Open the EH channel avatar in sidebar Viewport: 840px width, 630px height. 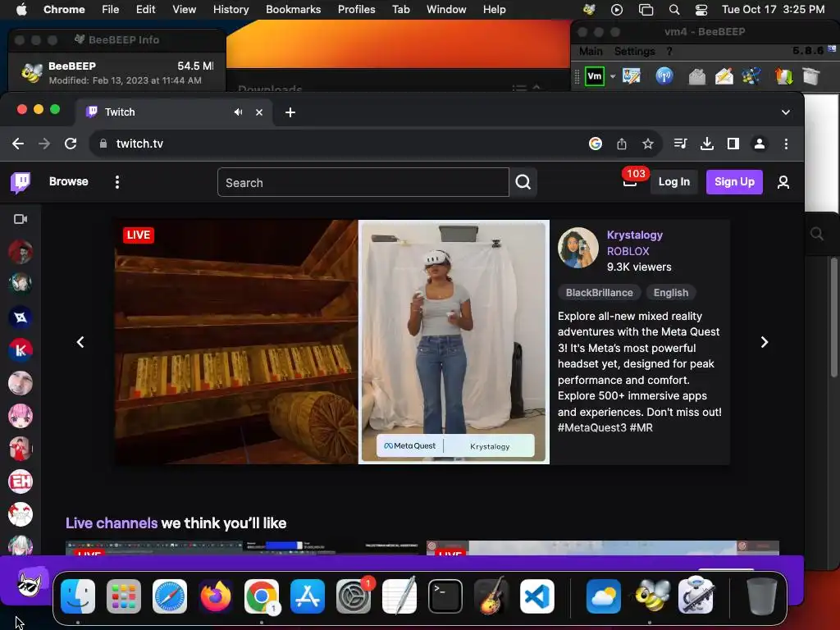click(21, 482)
